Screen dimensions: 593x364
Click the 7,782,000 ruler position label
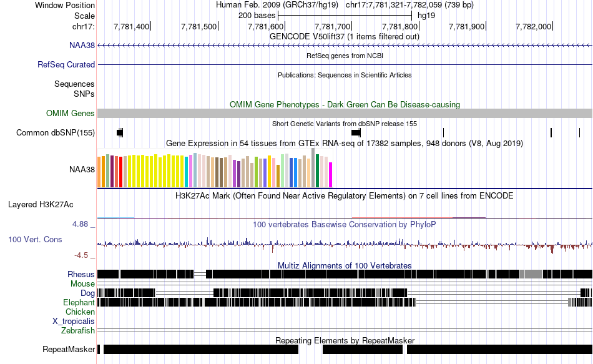(533, 26)
